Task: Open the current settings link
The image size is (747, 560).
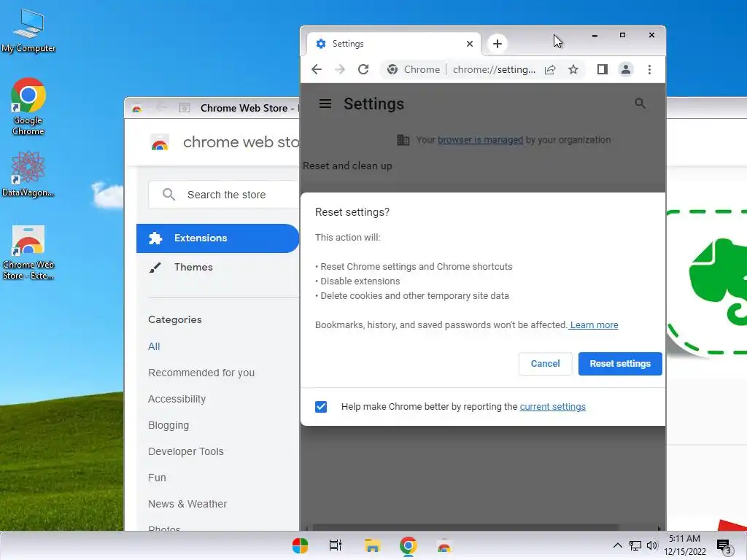Action: 553,407
